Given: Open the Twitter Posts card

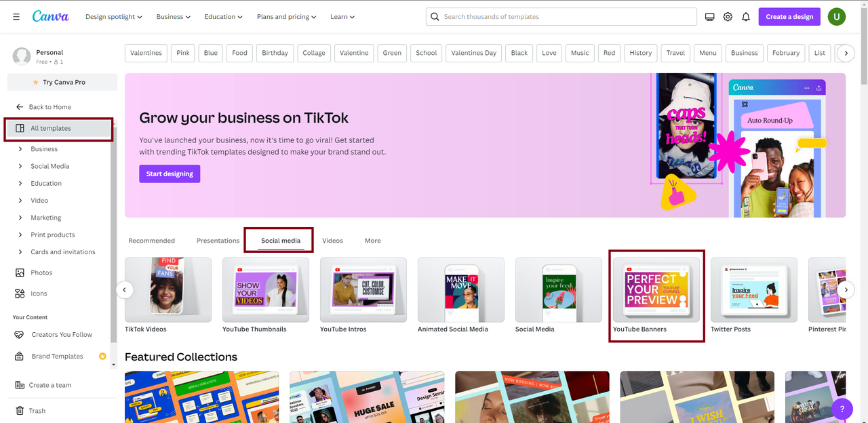Looking at the screenshot, I should point(754,289).
